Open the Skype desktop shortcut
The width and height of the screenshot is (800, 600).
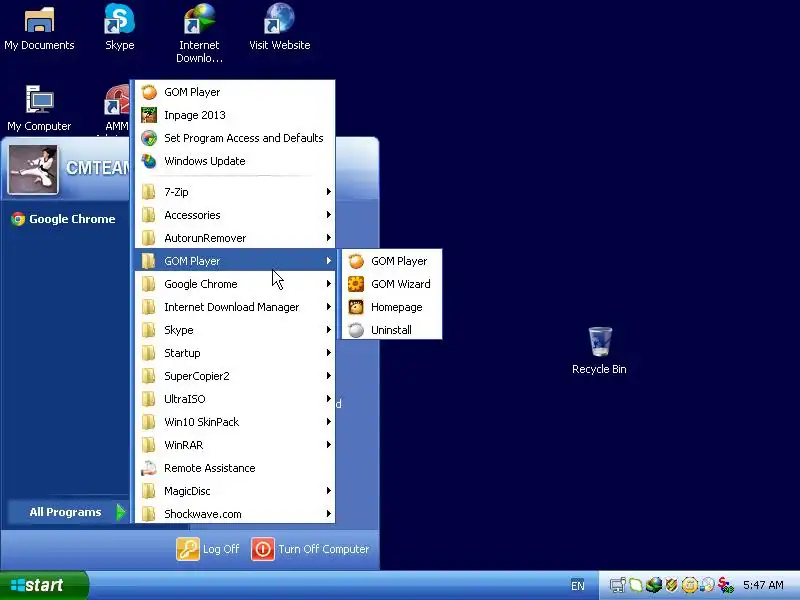click(119, 27)
